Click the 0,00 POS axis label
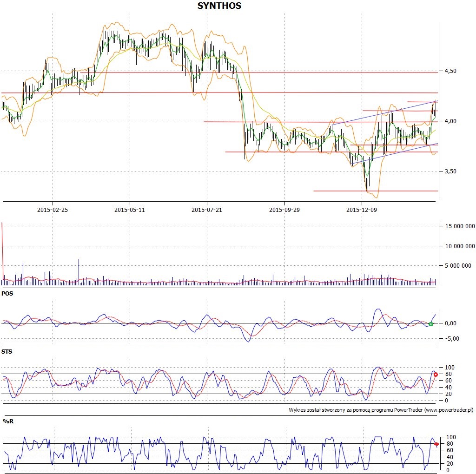476x474 pixels. pos(450,323)
